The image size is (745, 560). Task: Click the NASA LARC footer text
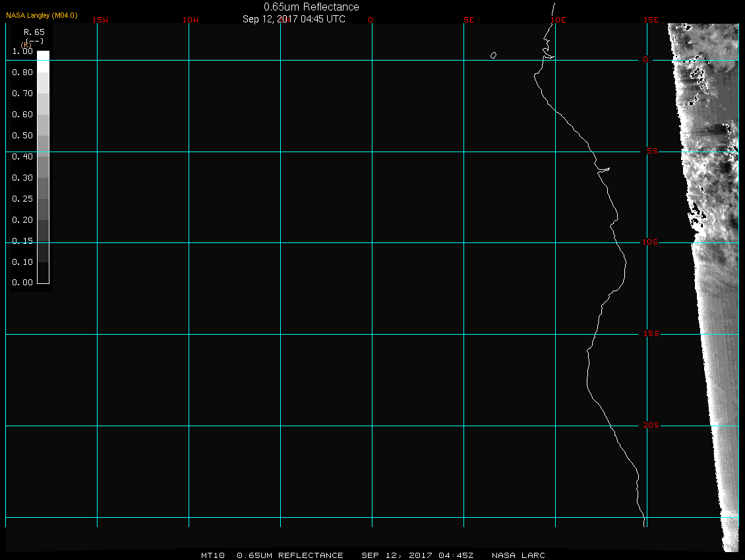pyautogui.click(x=518, y=555)
